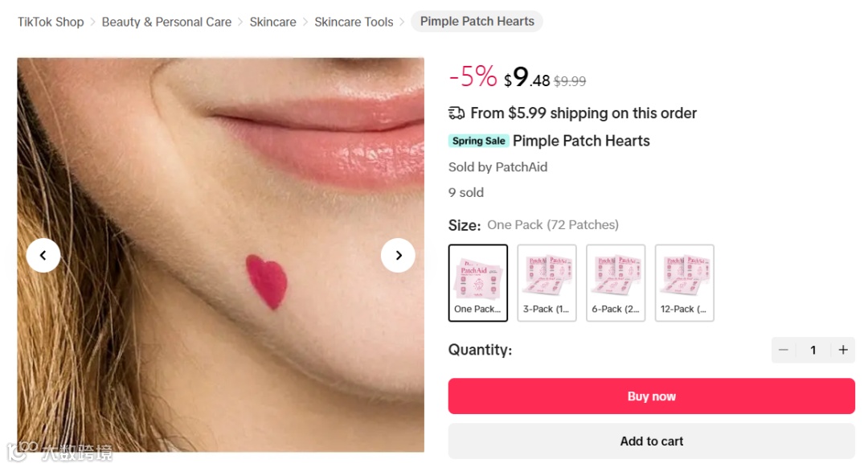Image resolution: width=868 pixels, height=468 pixels.
Task: Click the quantity input field
Action: [813, 350]
